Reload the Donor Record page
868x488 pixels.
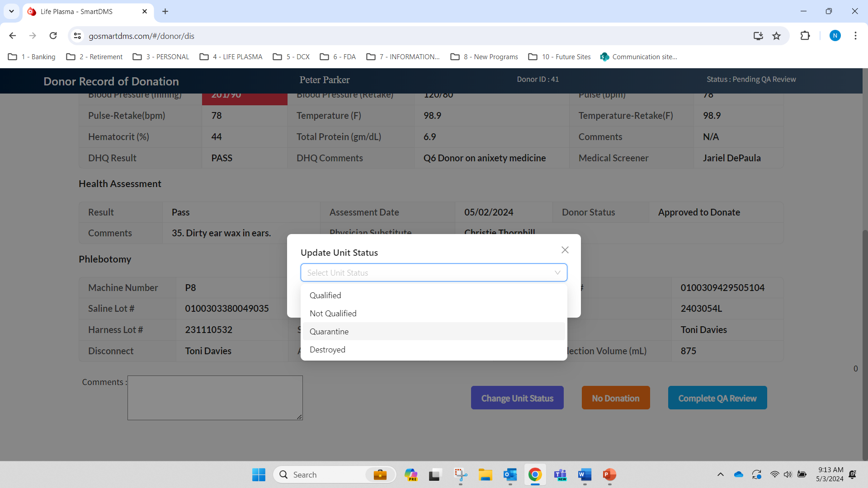[53, 36]
